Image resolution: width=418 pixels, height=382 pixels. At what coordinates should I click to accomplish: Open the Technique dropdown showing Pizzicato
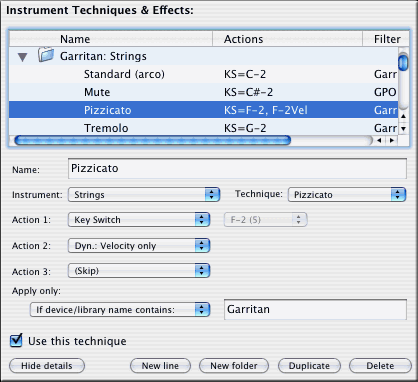(x=347, y=195)
